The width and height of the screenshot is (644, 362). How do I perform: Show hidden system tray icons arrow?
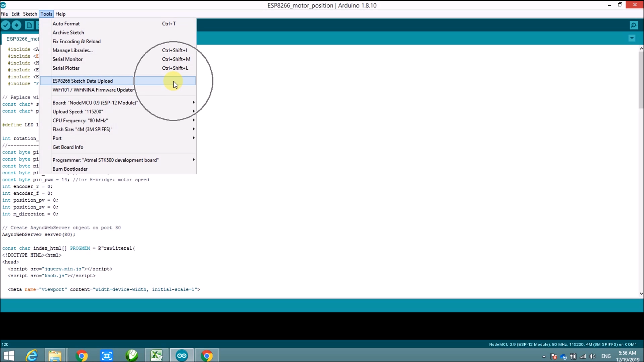(x=544, y=357)
